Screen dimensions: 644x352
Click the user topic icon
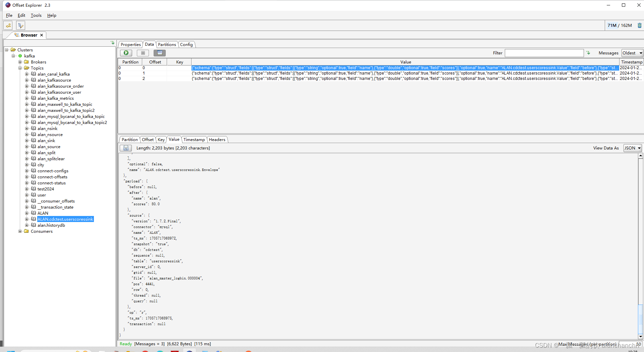tap(34, 195)
